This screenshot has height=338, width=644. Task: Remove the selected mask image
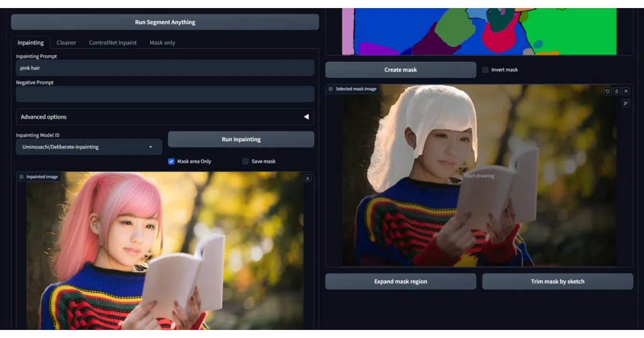pyautogui.click(x=626, y=91)
